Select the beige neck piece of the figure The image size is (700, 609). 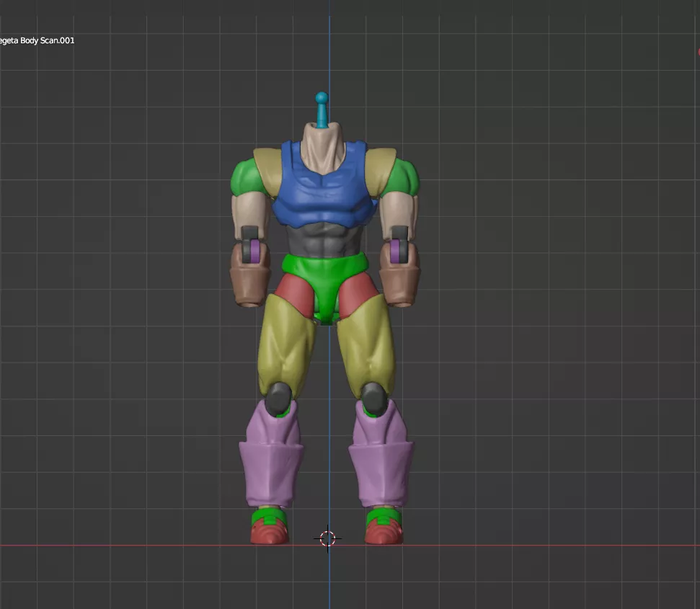click(x=322, y=149)
